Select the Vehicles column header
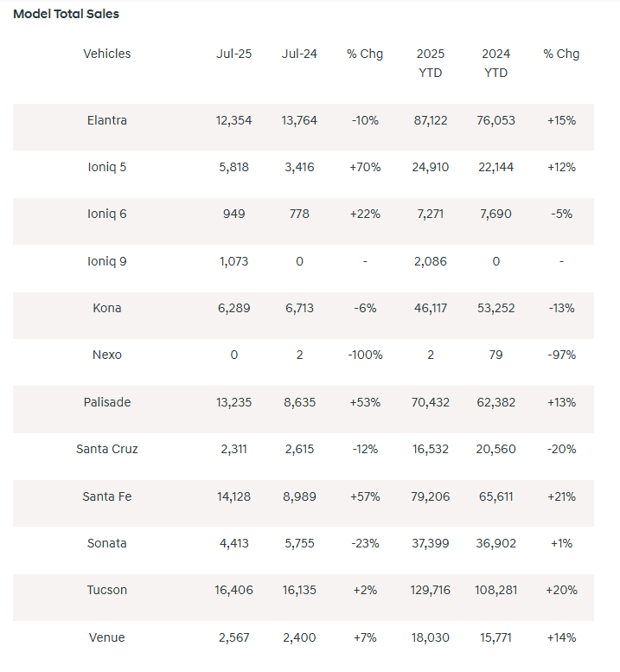This screenshot has width=620, height=672. pyautogui.click(x=107, y=54)
